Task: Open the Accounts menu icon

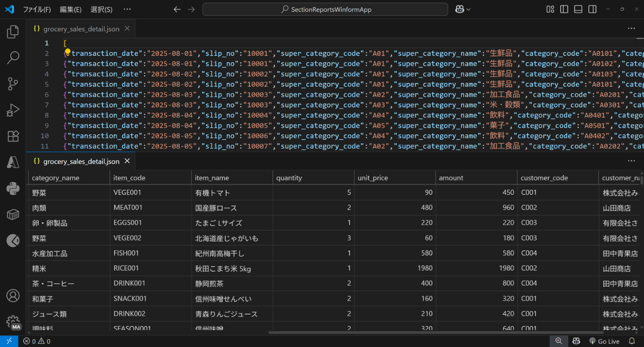Action: click(13, 296)
